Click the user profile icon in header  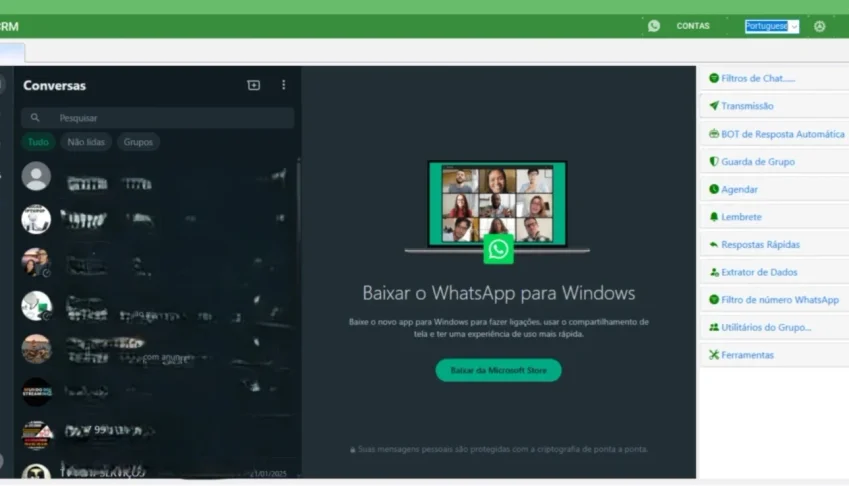(x=819, y=26)
